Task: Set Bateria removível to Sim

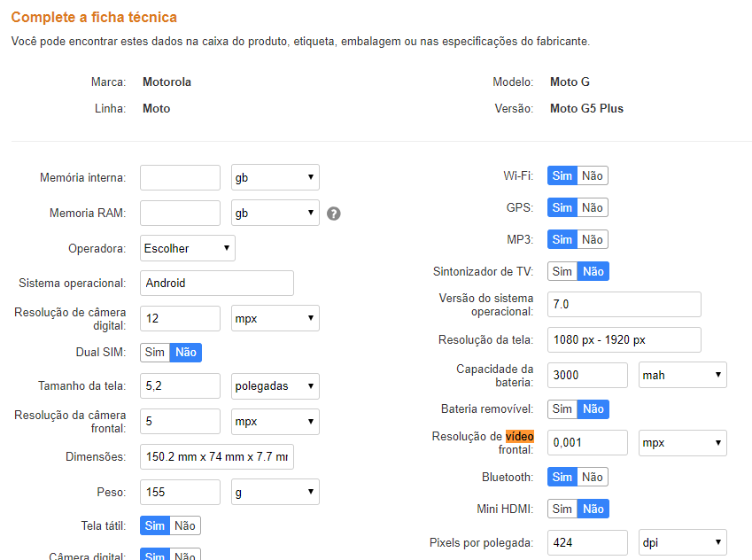Action: (562, 408)
